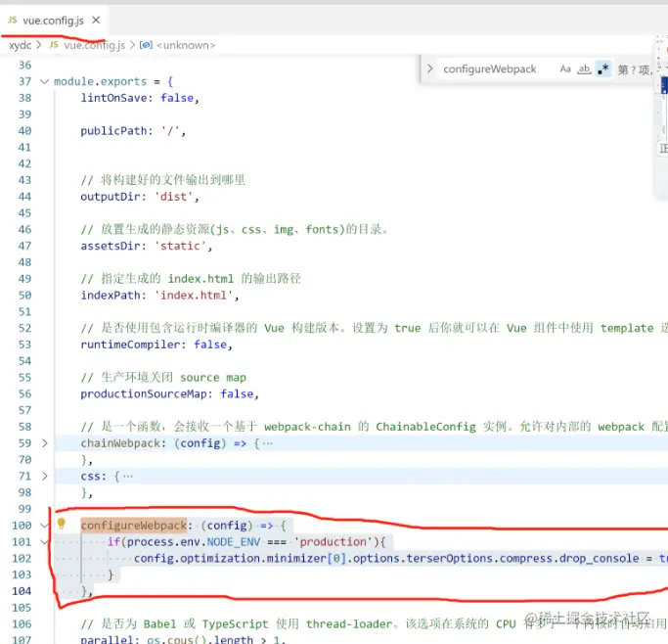The width and height of the screenshot is (668, 644).
Task: Expand the folded chainWebpack block
Action: pos(44,443)
